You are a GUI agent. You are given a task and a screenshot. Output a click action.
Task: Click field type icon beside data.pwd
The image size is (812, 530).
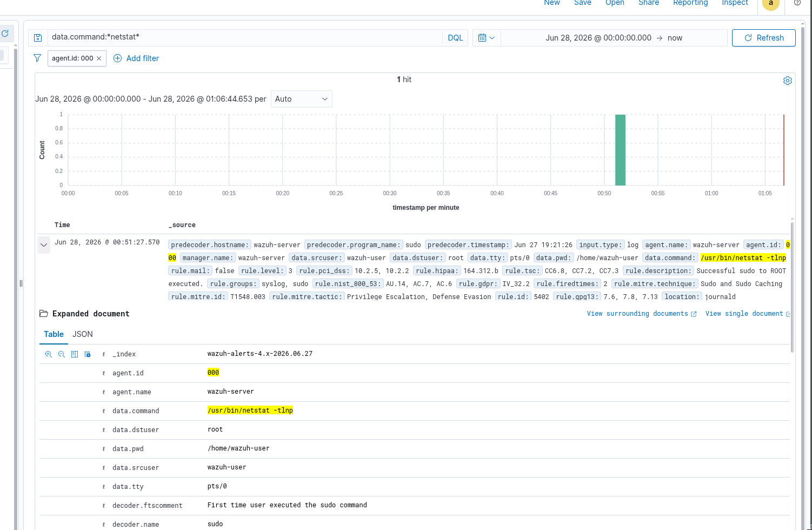[x=104, y=449]
